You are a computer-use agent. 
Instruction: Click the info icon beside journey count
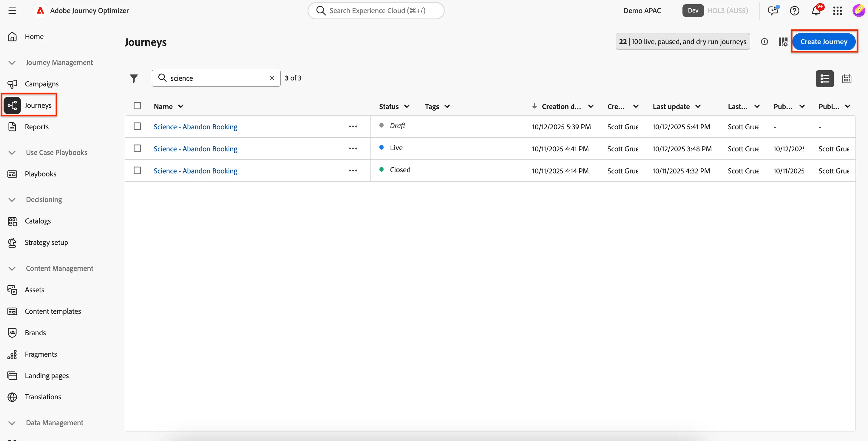pos(764,42)
